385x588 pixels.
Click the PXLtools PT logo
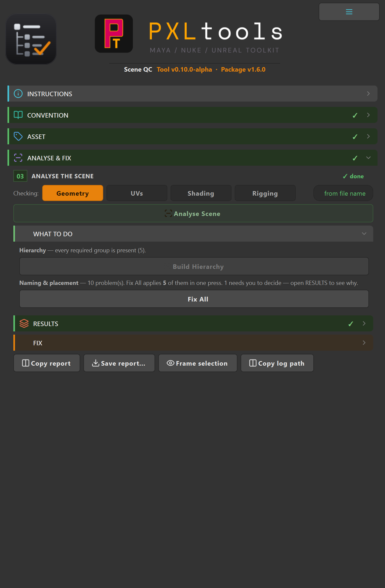coord(114,34)
